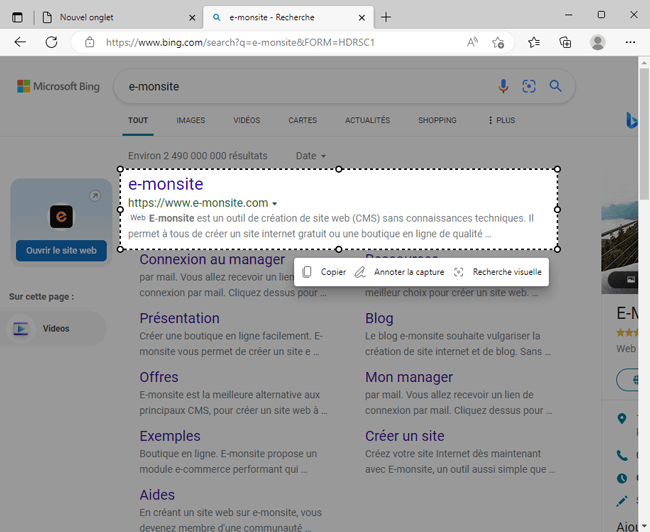
Task: Go back with the browser back arrow
Action: pos(20,42)
